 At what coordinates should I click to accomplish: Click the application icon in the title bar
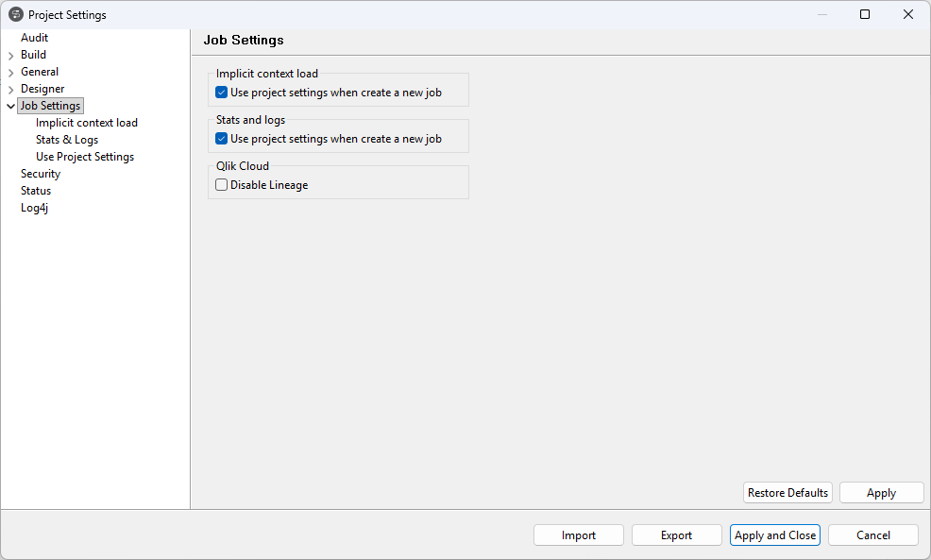coord(15,14)
